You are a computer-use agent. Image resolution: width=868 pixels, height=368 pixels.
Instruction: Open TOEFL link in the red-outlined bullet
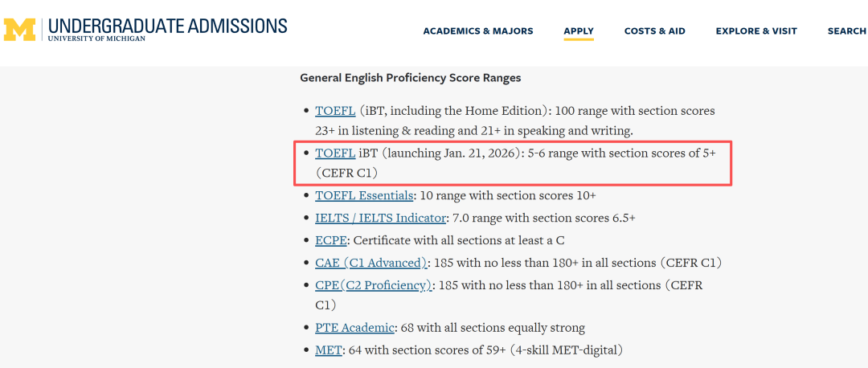[335, 153]
